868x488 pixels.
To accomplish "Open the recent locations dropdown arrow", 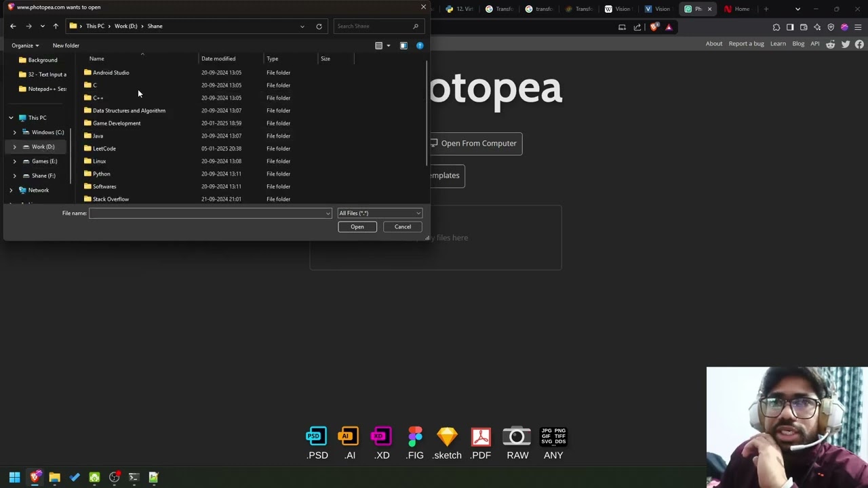I will 42,26.
